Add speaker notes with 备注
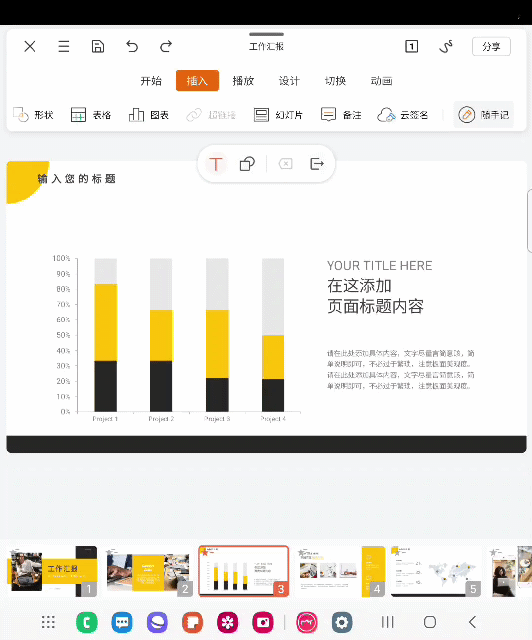The height and width of the screenshot is (640, 532). 341,115
